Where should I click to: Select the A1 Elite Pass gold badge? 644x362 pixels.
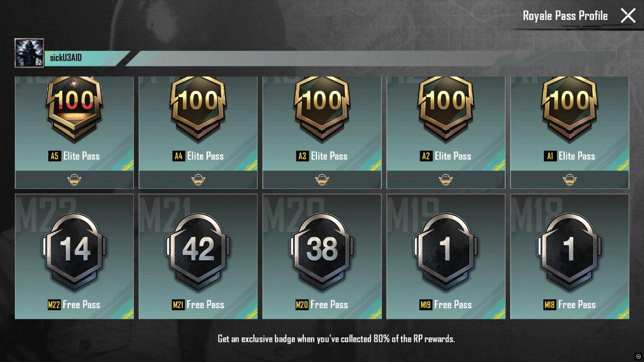click(569, 108)
